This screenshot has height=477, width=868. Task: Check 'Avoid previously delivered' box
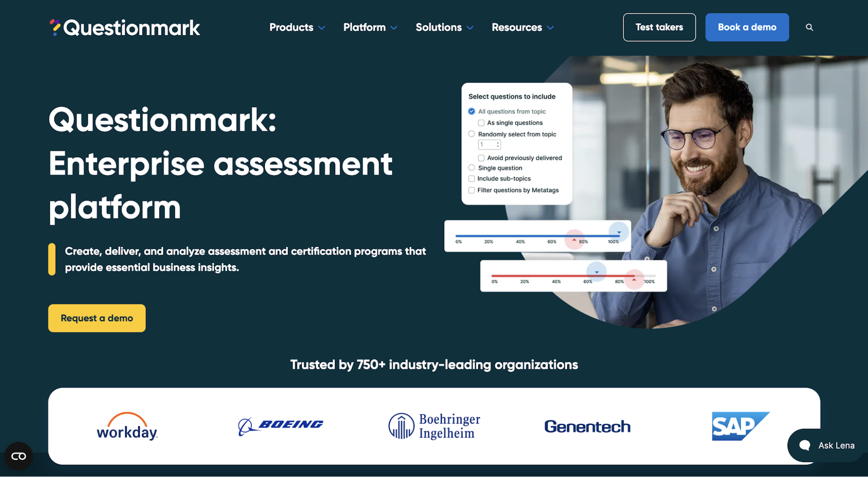tap(481, 158)
